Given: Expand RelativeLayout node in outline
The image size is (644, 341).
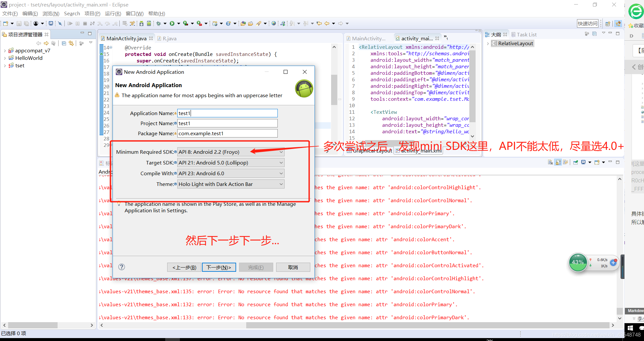Looking at the screenshot, I should (x=488, y=44).
